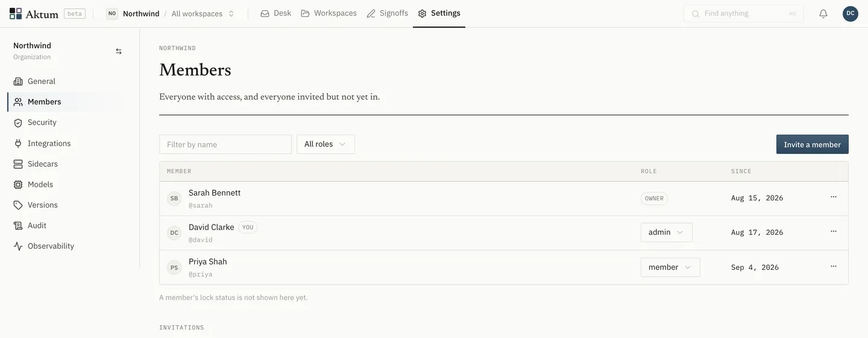Click the Aug 17, 2026 date
This screenshot has height=338, width=868.
pyautogui.click(x=757, y=232)
